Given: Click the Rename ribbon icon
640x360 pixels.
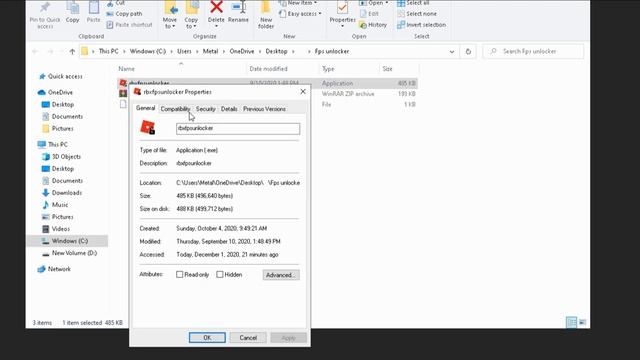Looking at the screenshot, I should click(238, 7).
